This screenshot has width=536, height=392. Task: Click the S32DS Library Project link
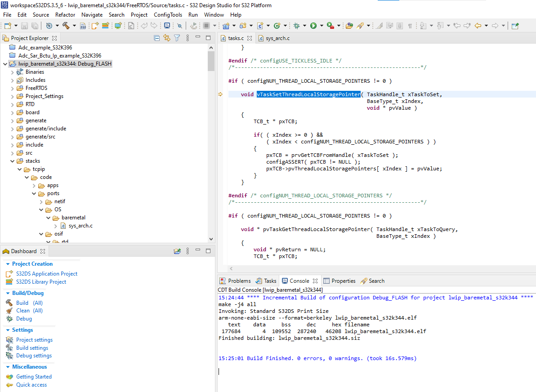tap(41, 282)
